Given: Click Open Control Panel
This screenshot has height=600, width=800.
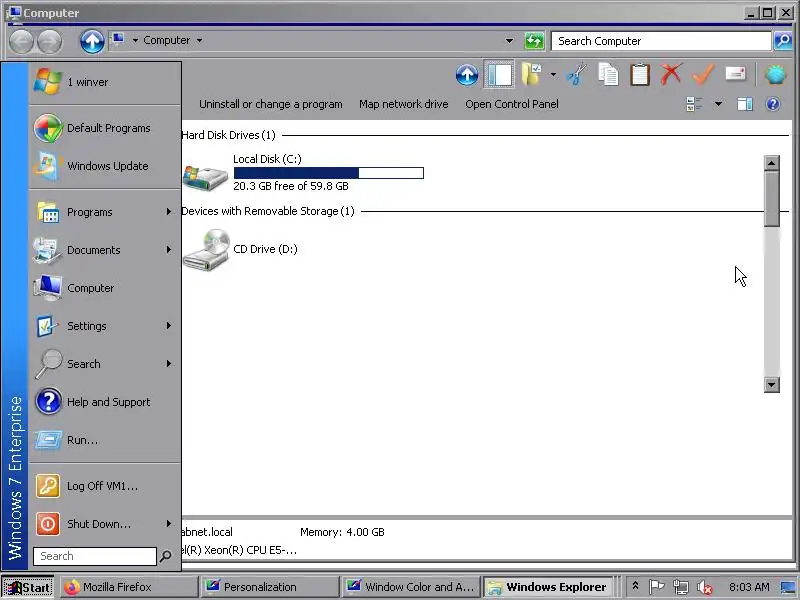Looking at the screenshot, I should click(x=512, y=104).
